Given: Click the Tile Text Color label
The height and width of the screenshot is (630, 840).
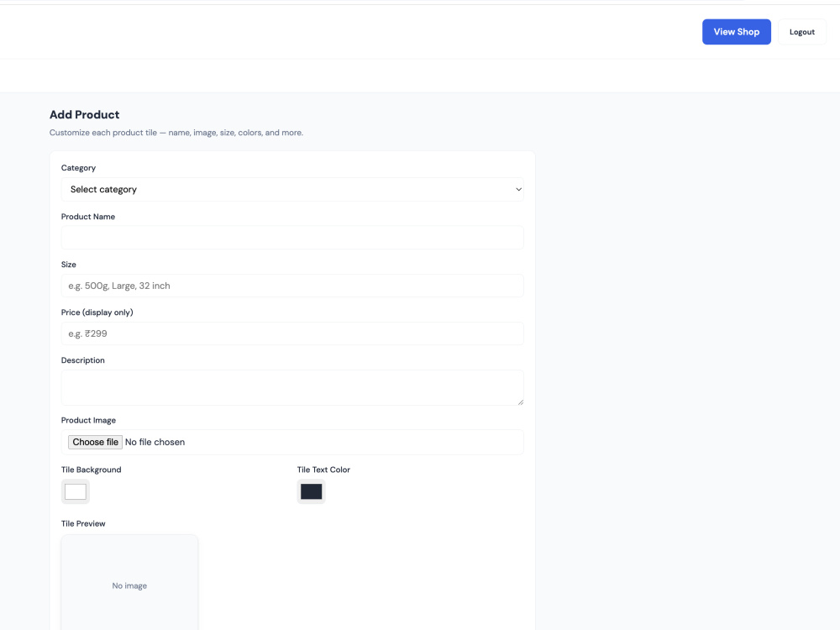Looking at the screenshot, I should (x=323, y=470).
